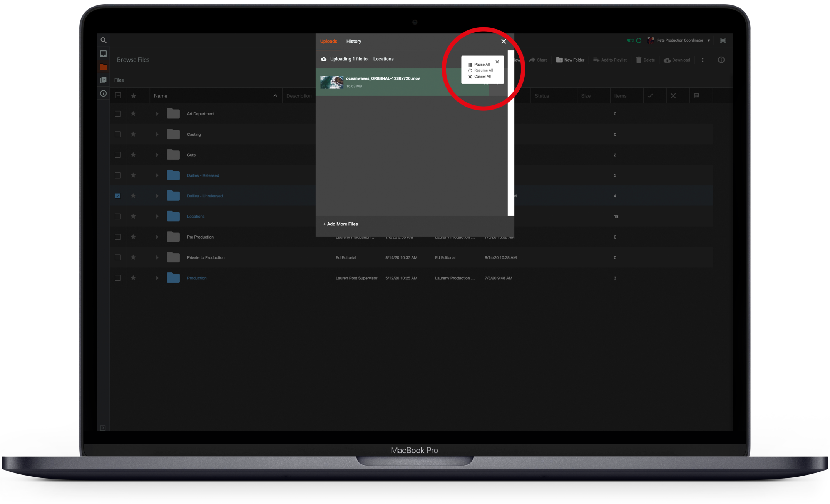Open the Production folder link

click(x=197, y=278)
